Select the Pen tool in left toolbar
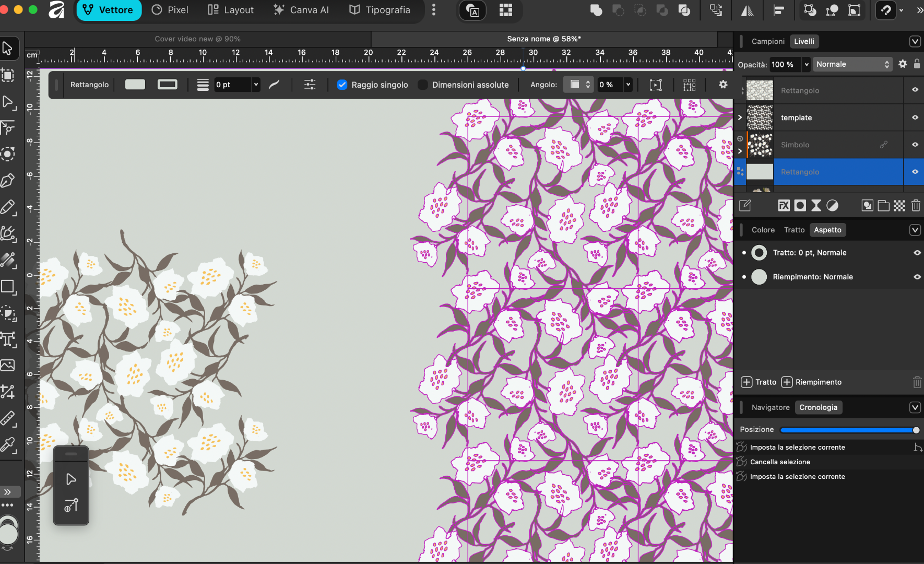 (x=7, y=181)
